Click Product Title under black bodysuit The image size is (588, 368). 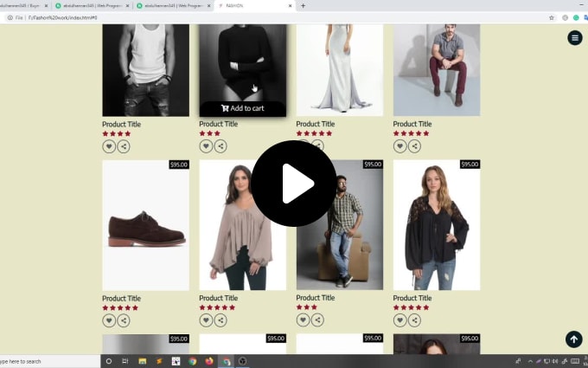(x=218, y=124)
